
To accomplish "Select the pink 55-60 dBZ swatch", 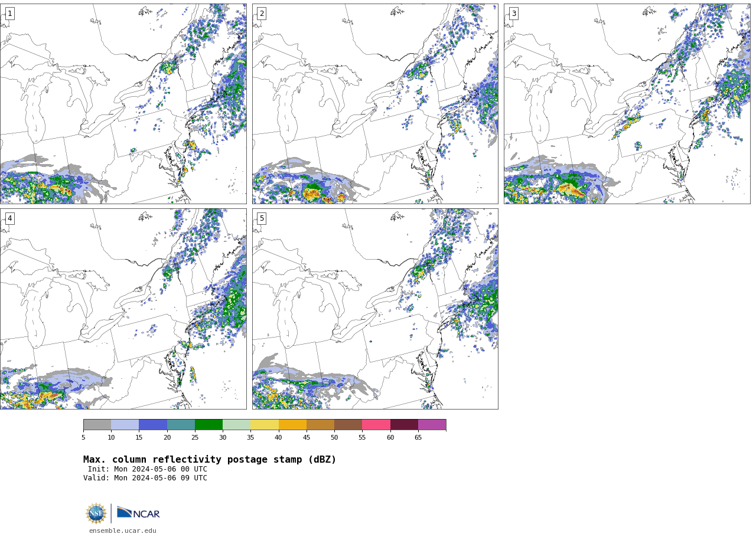I will (376, 425).
